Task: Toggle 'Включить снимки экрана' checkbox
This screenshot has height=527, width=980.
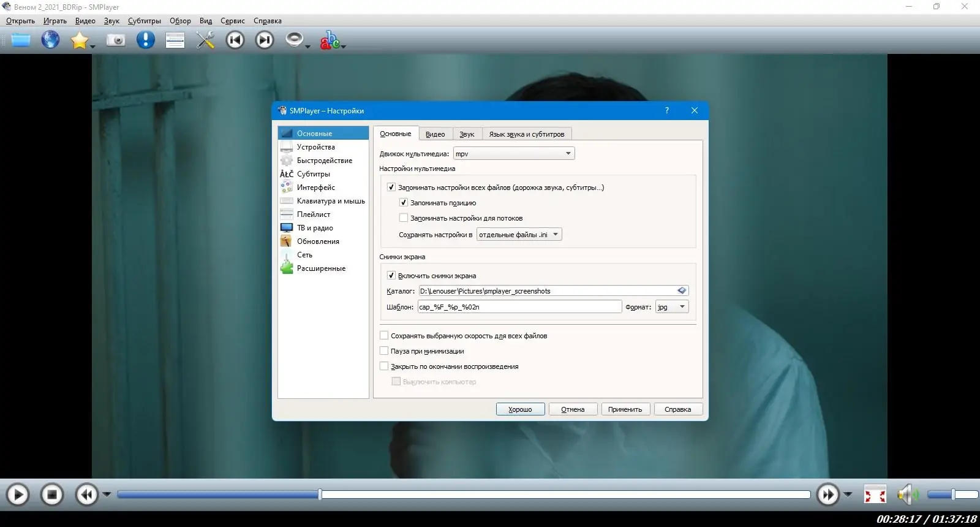Action: pyautogui.click(x=391, y=276)
